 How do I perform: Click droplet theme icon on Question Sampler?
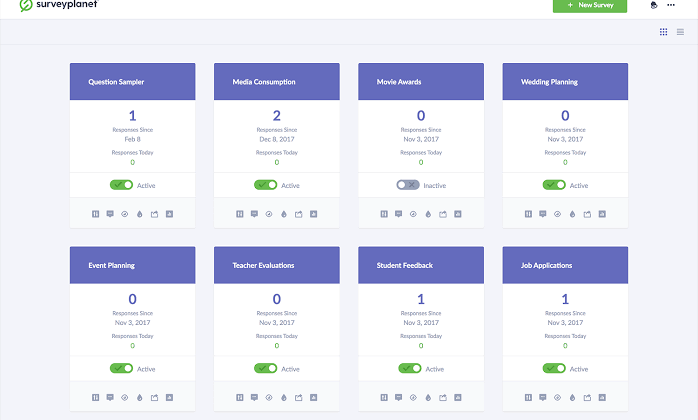pos(140,214)
